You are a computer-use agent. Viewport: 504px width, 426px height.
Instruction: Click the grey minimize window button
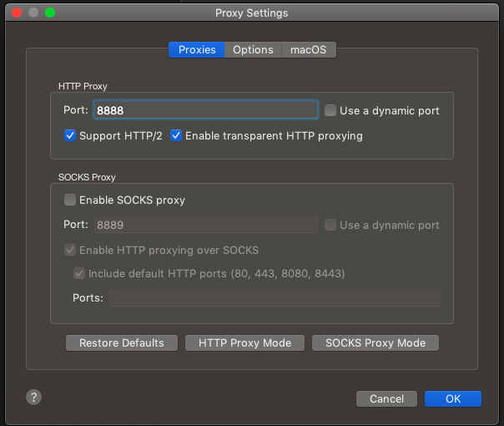pos(33,13)
